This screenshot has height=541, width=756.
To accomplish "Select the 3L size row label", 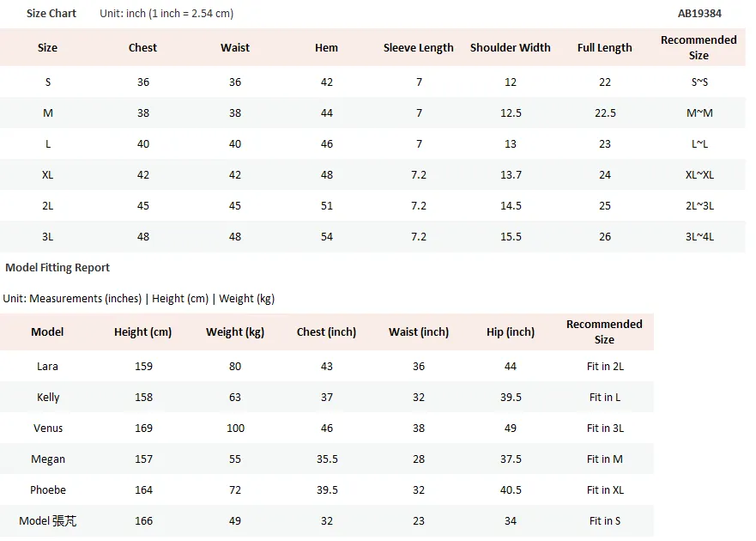I will click(47, 236).
